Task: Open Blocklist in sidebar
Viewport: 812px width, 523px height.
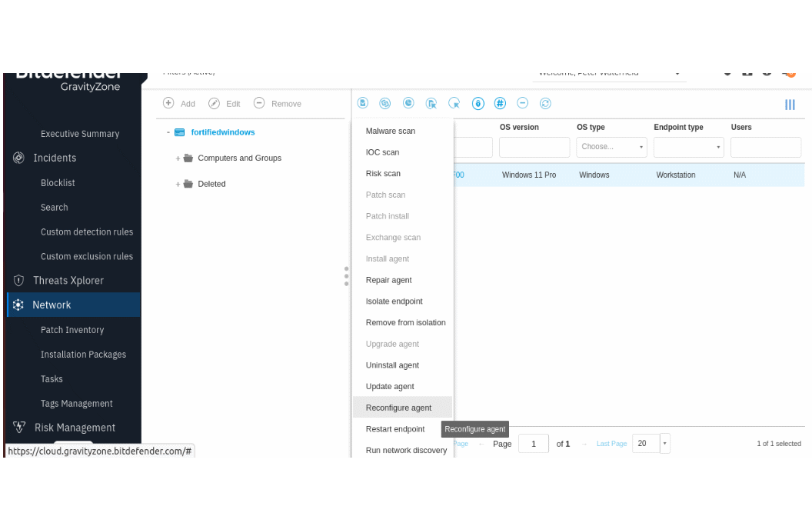Action: (x=58, y=183)
